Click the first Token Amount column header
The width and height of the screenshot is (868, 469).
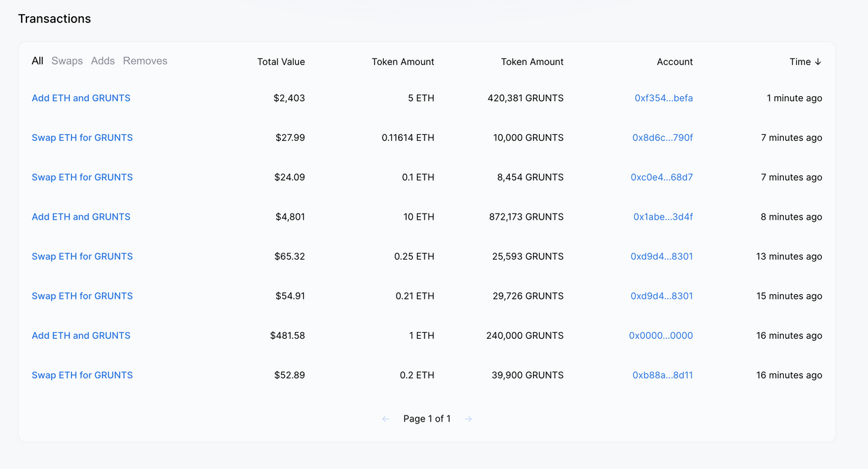click(403, 62)
